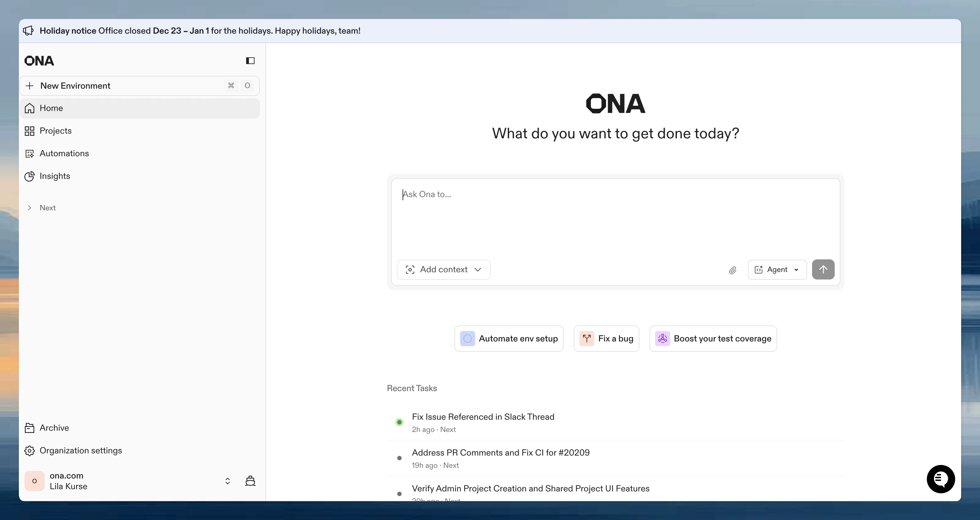Click the ONA logo in the sidebar
Image resolution: width=980 pixels, height=520 pixels.
[39, 61]
